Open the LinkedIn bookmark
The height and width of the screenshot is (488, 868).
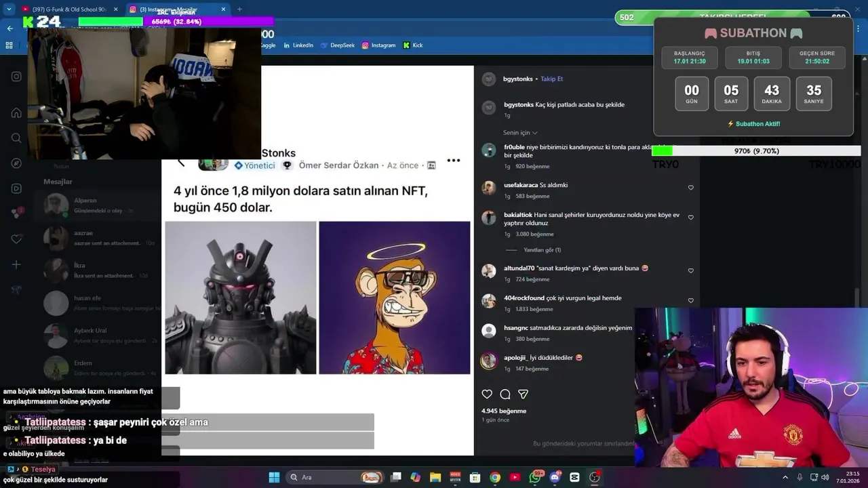298,45
